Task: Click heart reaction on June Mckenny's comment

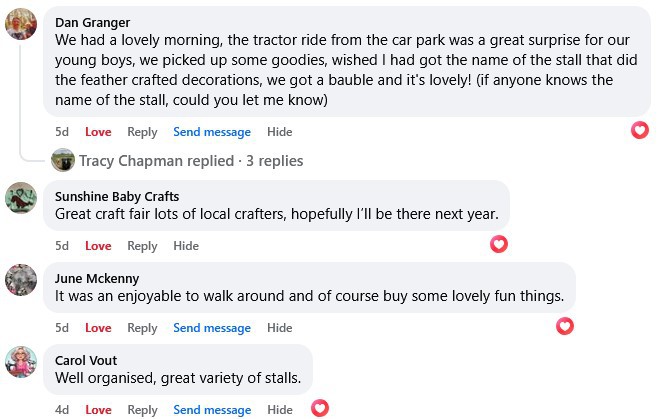Action: coord(565,326)
